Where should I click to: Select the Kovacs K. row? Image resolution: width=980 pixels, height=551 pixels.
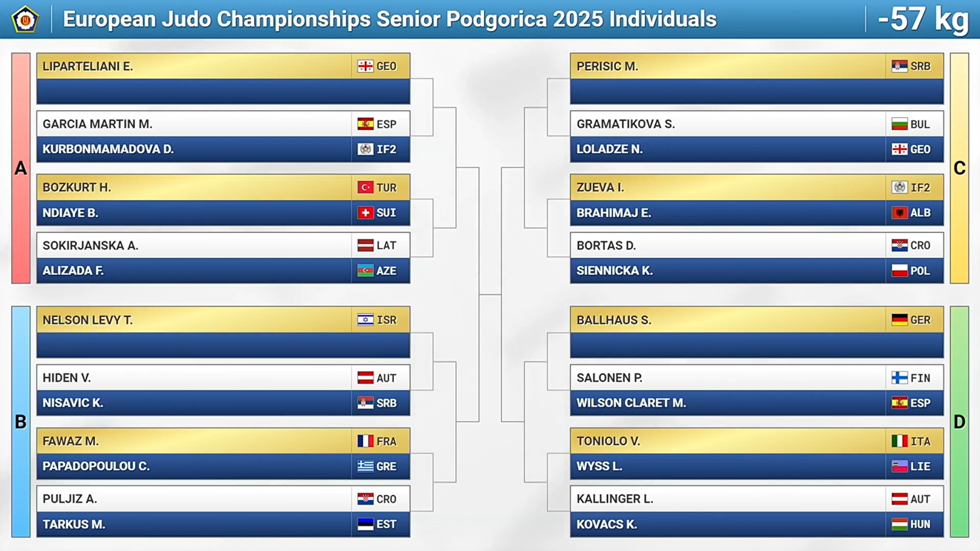coord(757,524)
